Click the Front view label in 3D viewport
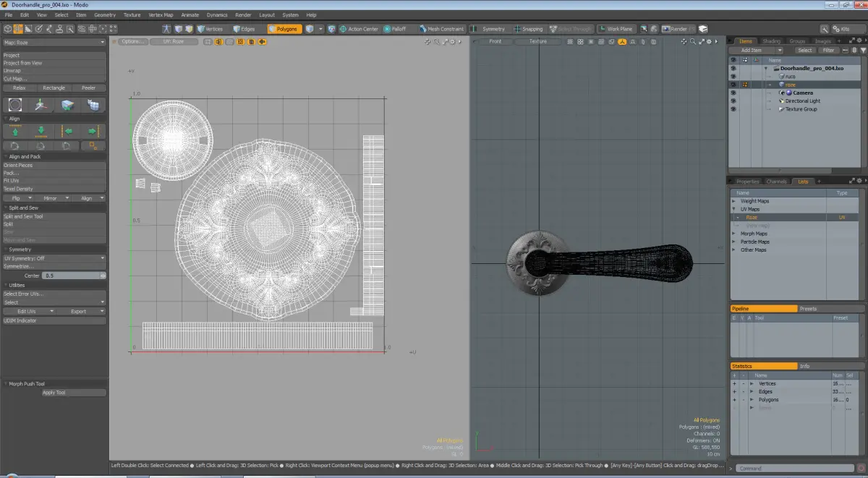 coord(495,41)
